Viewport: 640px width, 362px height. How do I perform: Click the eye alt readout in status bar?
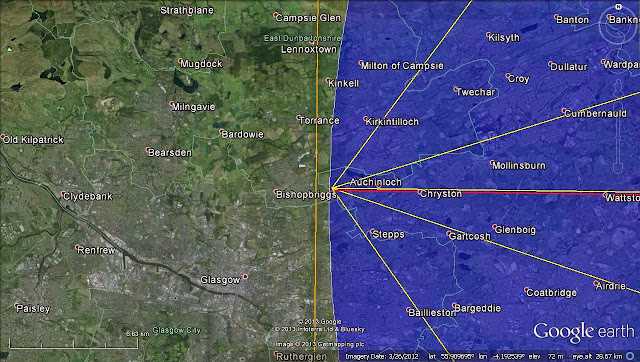point(597,357)
